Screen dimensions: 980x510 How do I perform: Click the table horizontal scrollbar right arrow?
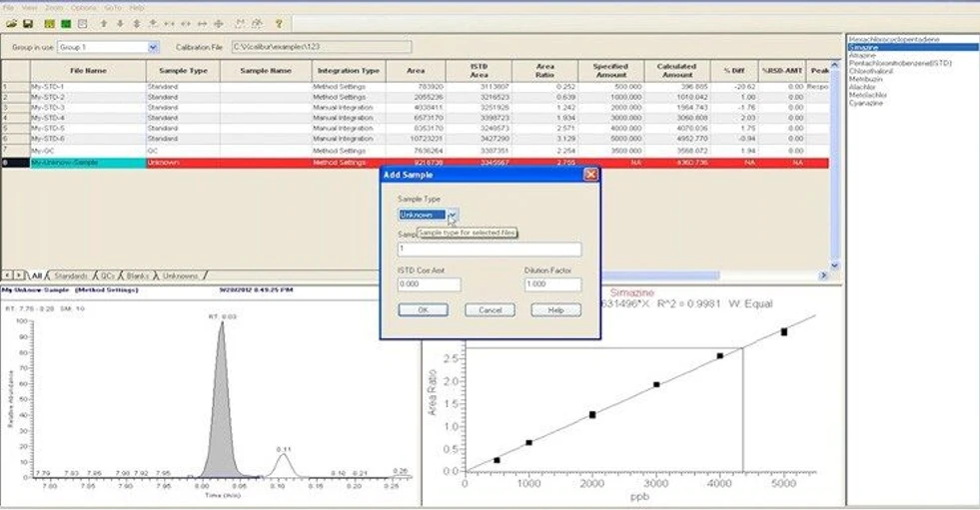pos(823,275)
